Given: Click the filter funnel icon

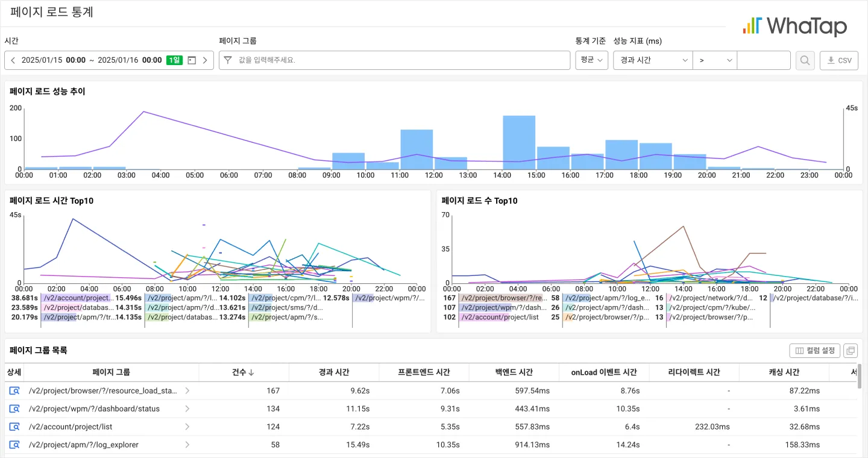Looking at the screenshot, I should (228, 60).
